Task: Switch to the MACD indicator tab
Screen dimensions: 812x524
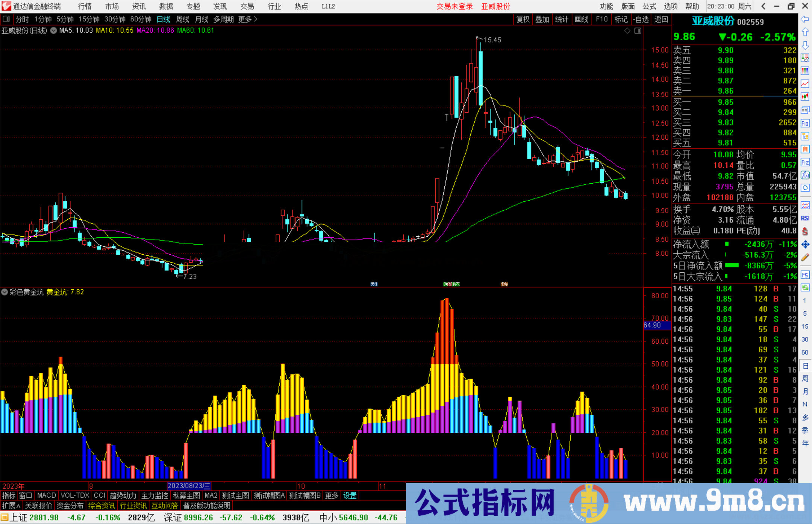Action: 46,495
